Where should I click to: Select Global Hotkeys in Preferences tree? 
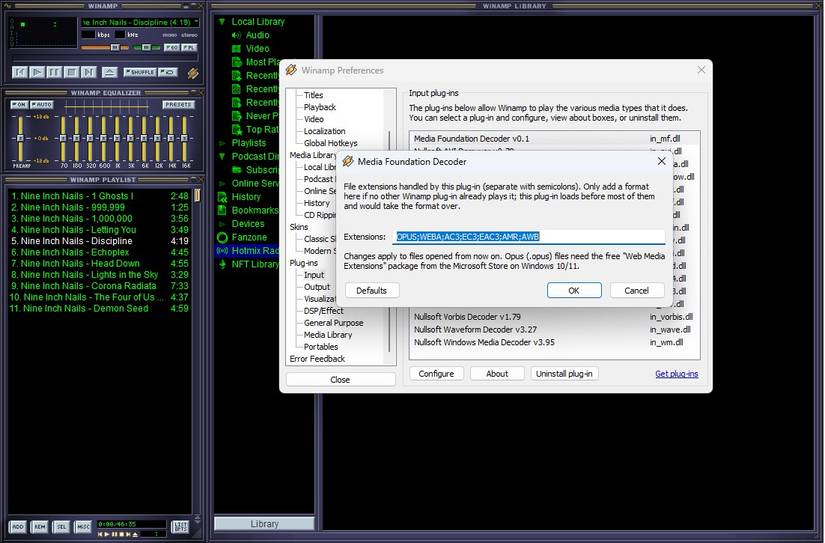330,143
